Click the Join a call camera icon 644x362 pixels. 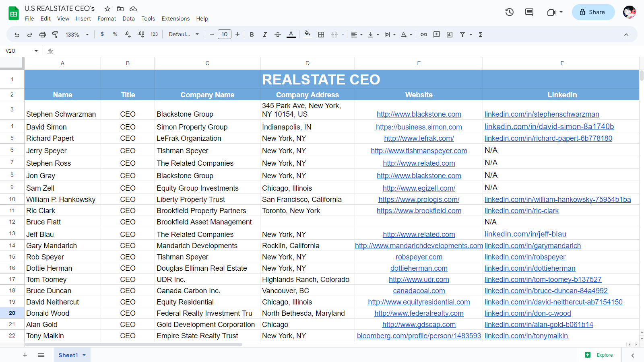(551, 12)
